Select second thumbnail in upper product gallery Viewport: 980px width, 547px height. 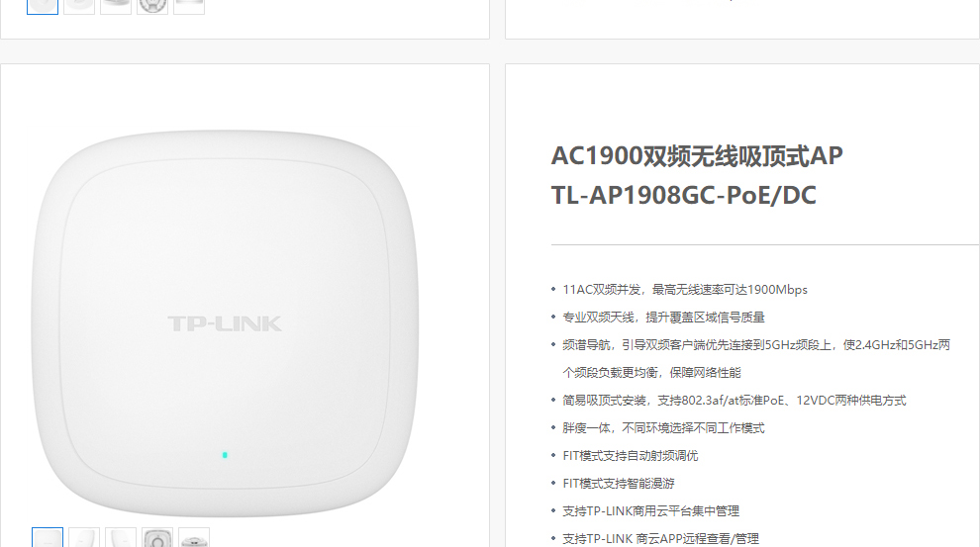pos(79,6)
